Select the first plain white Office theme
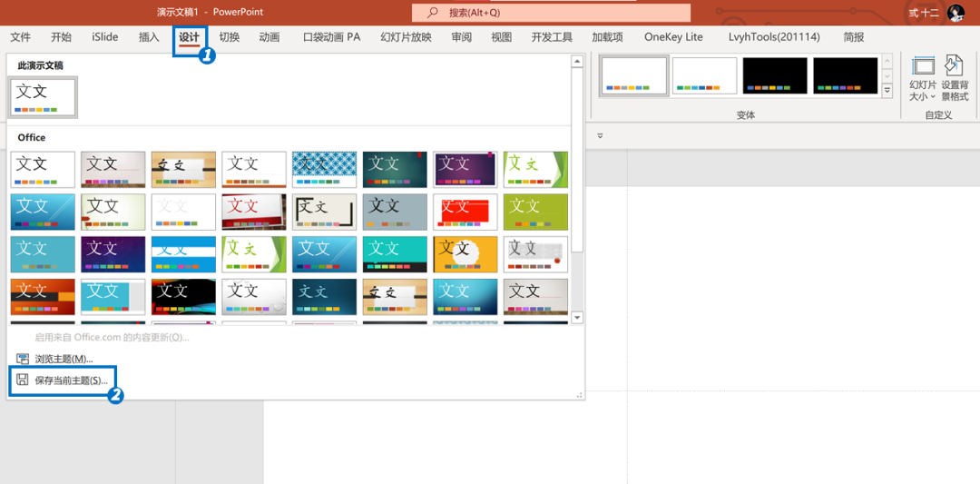Image resolution: width=980 pixels, height=484 pixels. point(44,170)
